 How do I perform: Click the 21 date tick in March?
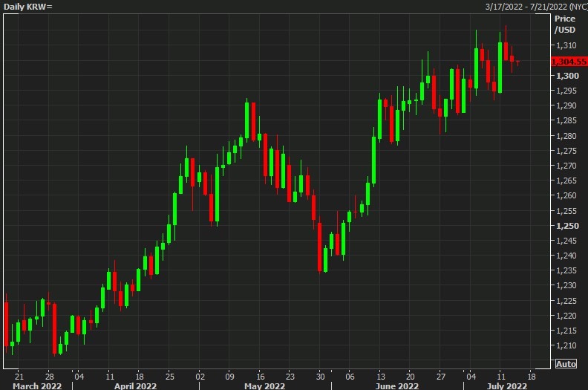click(x=19, y=376)
